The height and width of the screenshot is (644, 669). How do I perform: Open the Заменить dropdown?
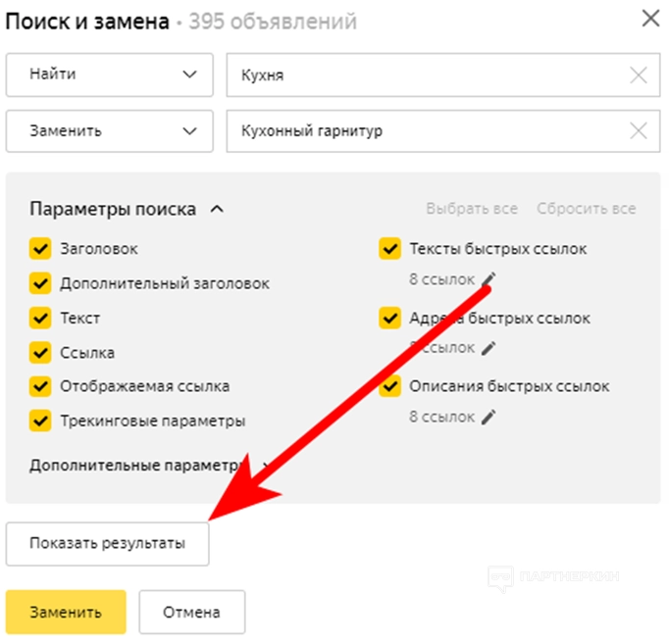coord(110,130)
